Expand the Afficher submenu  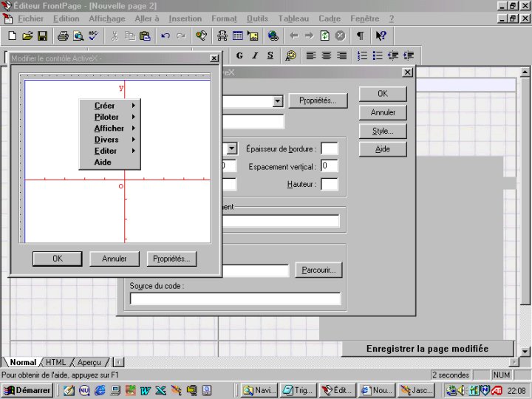click(110, 129)
